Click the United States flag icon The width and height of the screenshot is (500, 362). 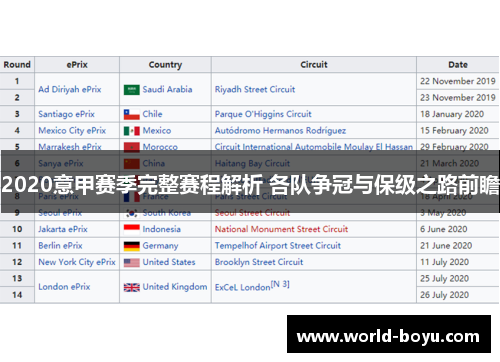(132, 262)
